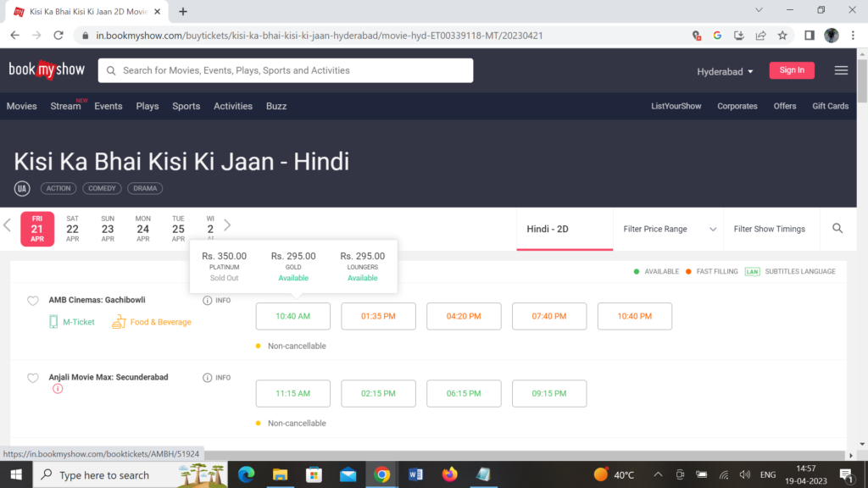This screenshot has width=868, height=488.
Task: Bookmark this page with star icon
Action: tap(782, 36)
